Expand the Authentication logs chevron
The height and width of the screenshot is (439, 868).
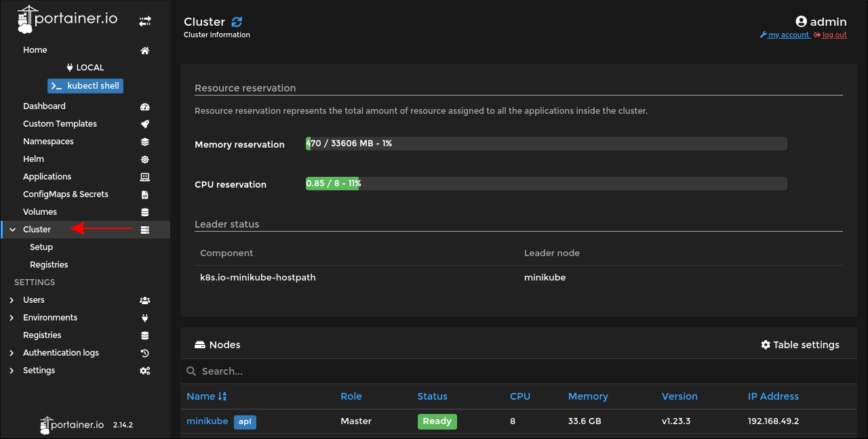pyautogui.click(x=12, y=353)
